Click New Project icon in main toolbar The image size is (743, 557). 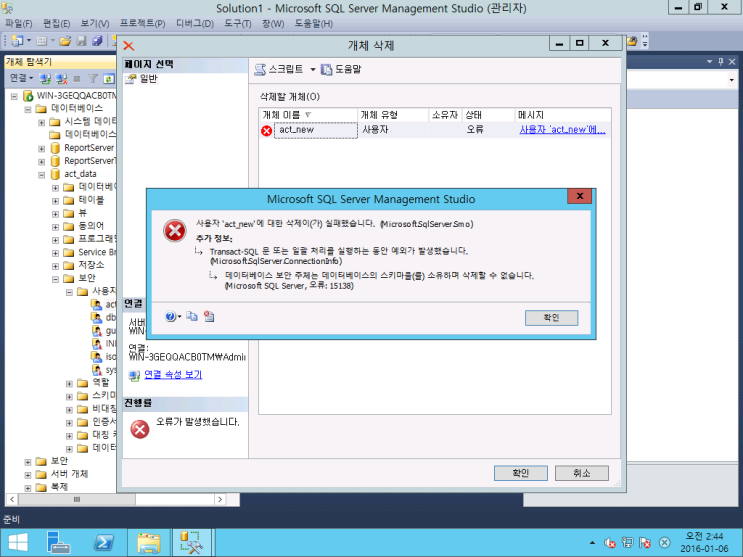pyautogui.click(x=17, y=41)
